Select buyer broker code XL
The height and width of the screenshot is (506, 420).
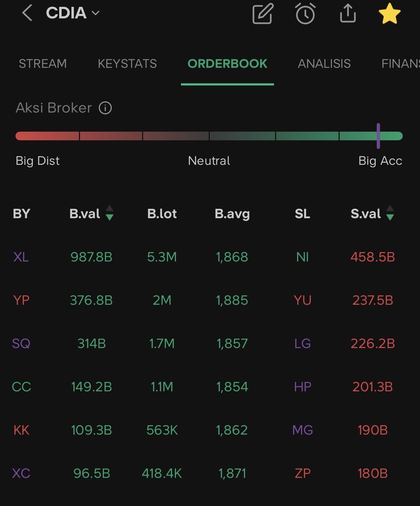pos(21,257)
